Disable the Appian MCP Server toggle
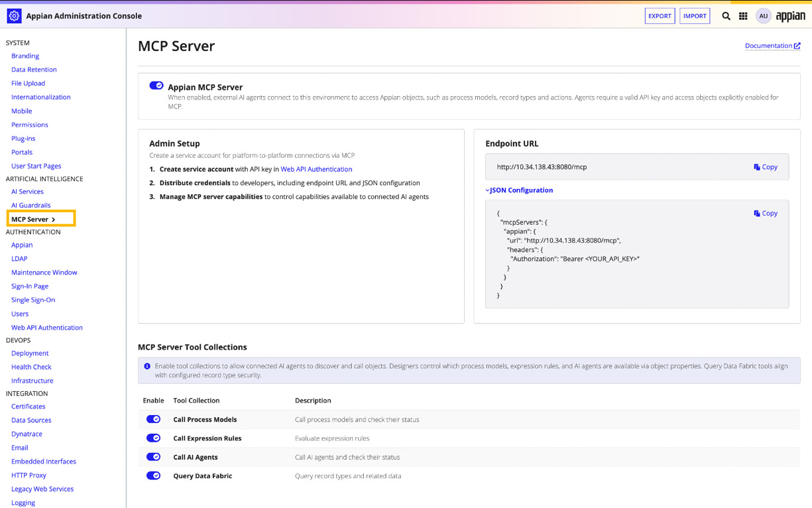Image resolution: width=812 pixels, height=508 pixels. (156, 86)
